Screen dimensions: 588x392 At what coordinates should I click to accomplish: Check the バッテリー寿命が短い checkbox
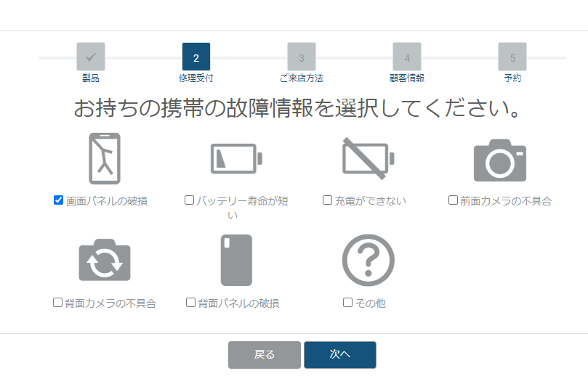pyautogui.click(x=190, y=200)
